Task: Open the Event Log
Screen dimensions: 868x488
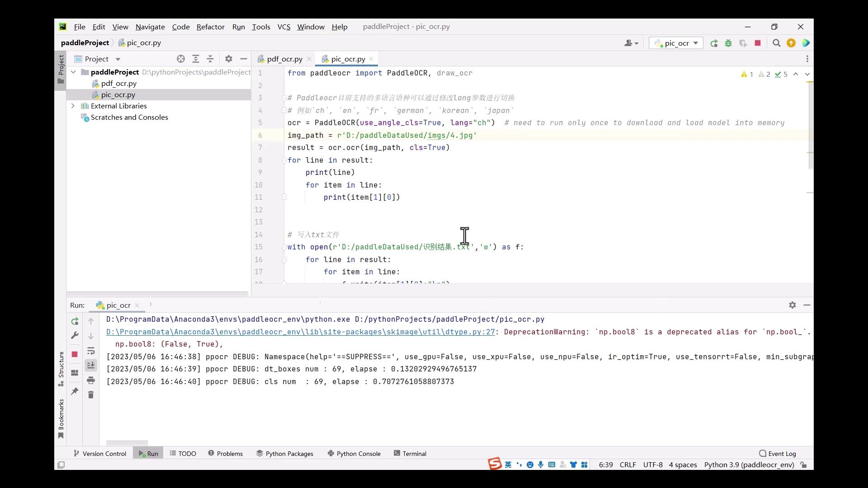Action: 778,454
